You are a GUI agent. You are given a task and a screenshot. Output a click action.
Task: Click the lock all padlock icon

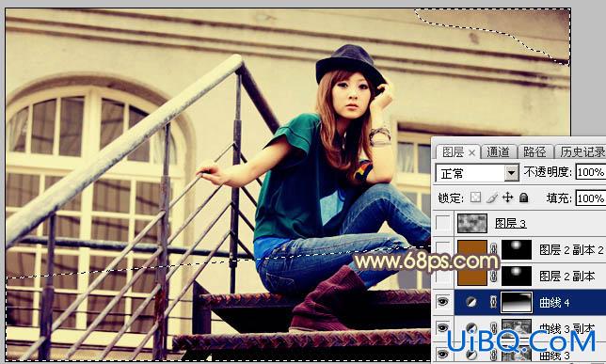[524, 198]
